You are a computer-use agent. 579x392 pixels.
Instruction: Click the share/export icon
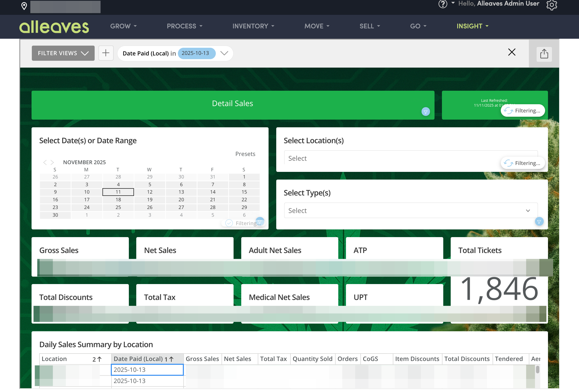tap(544, 54)
